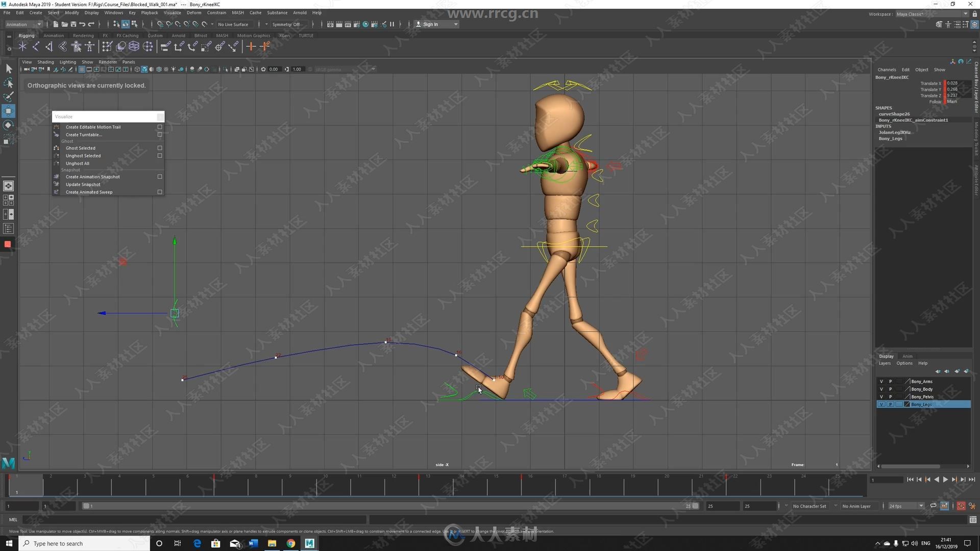
Task: Click the Save scene toolbar icon
Action: (x=73, y=24)
